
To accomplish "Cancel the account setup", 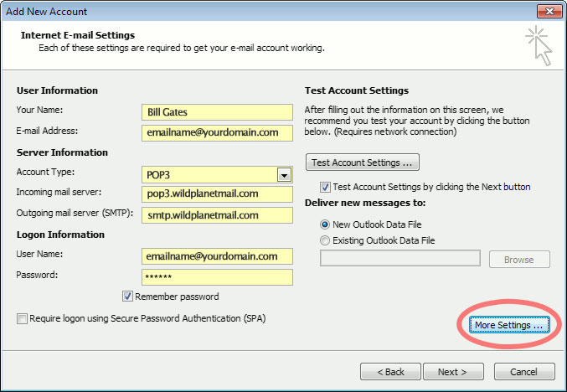I will coord(524,371).
